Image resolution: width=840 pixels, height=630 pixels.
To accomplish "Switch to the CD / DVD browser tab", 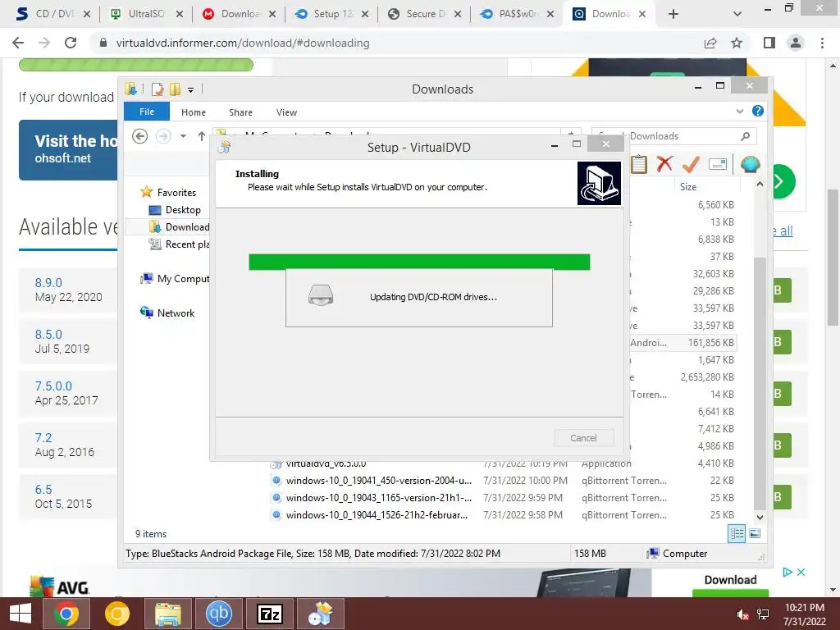I will (54, 14).
